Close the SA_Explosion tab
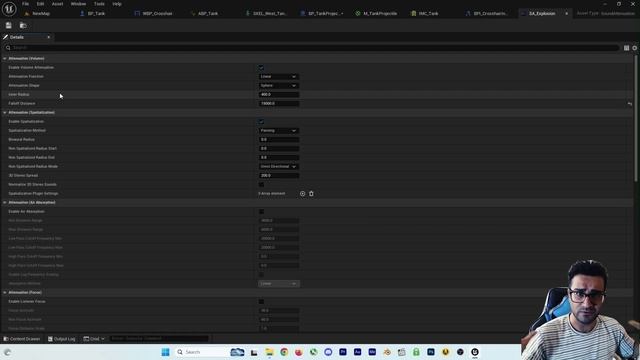Viewport: 640px width, 360px height. point(567,13)
